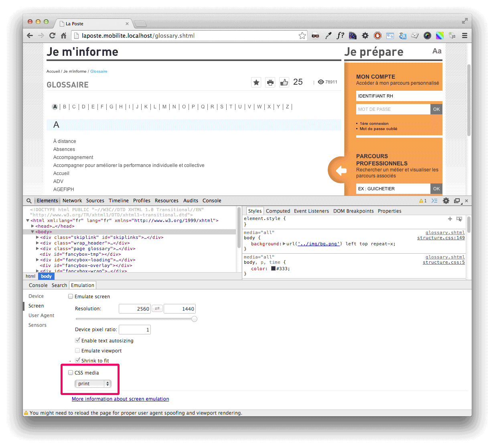Open More information about screen emulation link
The image size is (495, 448).
click(120, 399)
